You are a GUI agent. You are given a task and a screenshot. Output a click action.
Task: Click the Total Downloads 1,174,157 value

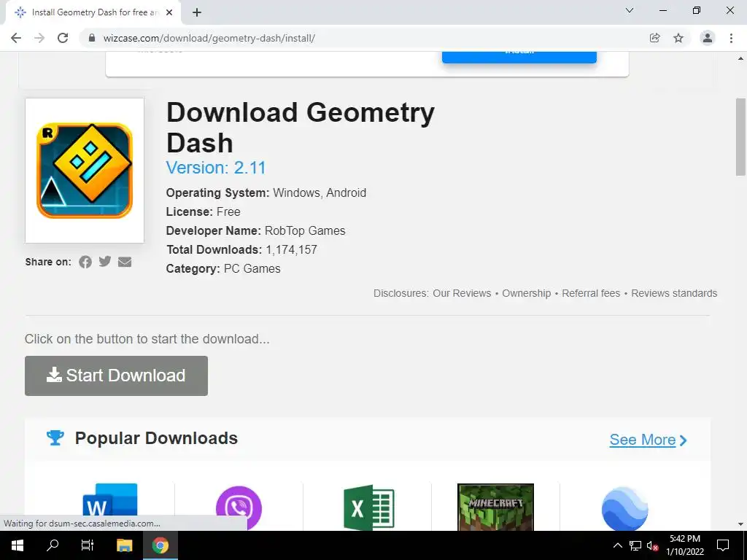click(291, 249)
